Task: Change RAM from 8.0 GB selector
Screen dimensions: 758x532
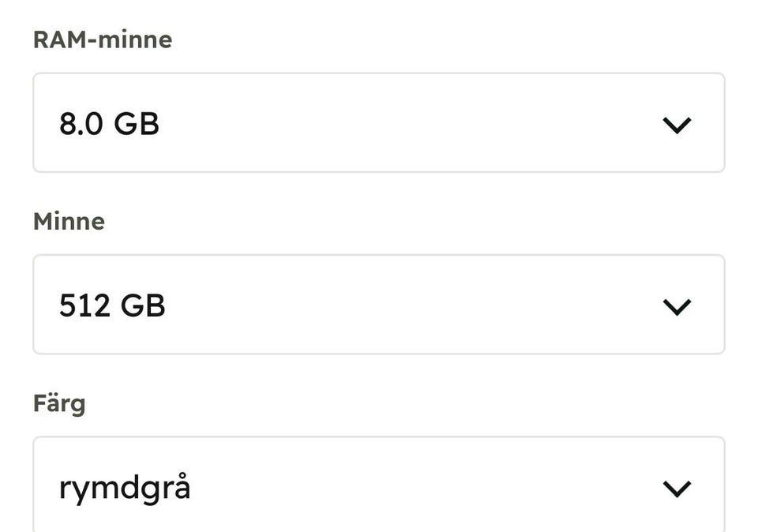Action: pyautogui.click(x=379, y=122)
